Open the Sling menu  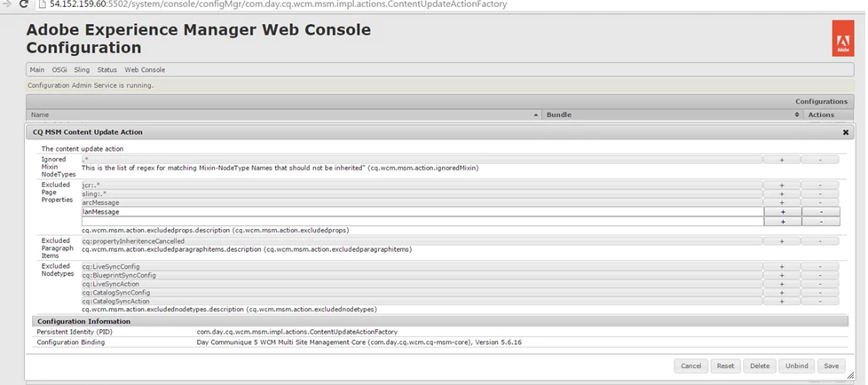tap(82, 70)
